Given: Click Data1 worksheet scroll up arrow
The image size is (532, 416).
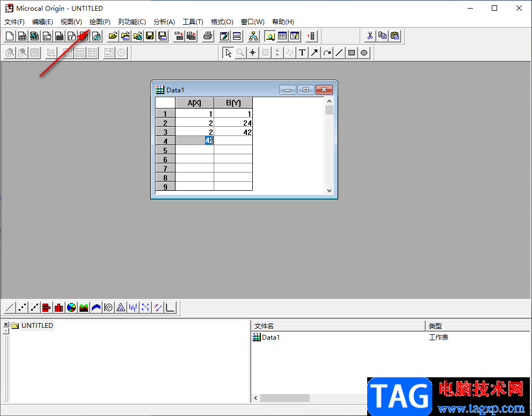Looking at the screenshot, I should point(329,101).
